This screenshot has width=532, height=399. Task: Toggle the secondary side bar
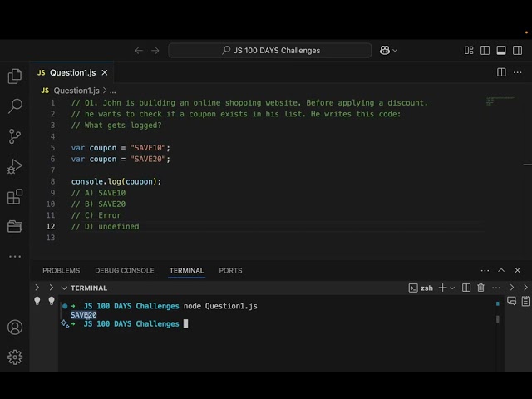(517, 51)
